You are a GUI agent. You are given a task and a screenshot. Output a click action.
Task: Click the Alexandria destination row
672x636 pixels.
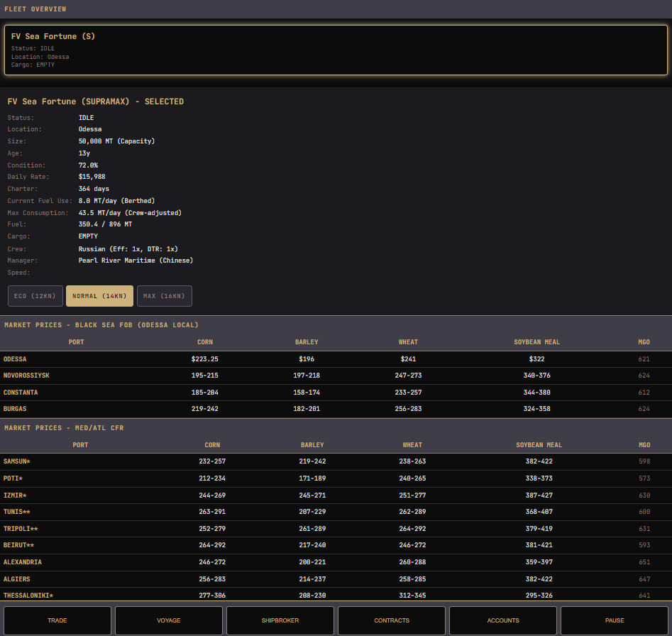click(336, 562)
